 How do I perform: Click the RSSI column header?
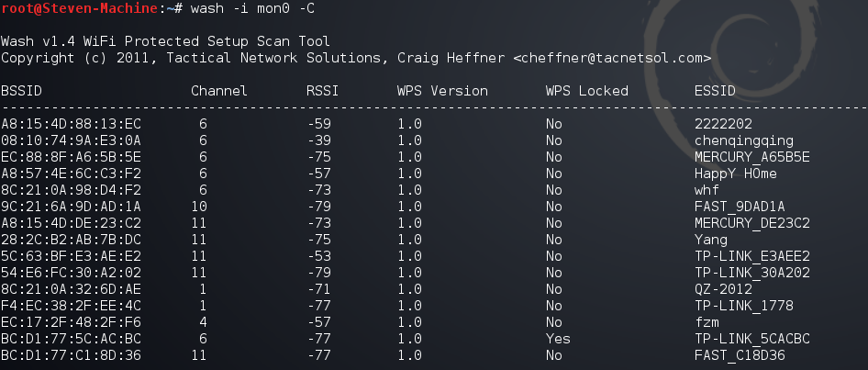pos(323,91)
